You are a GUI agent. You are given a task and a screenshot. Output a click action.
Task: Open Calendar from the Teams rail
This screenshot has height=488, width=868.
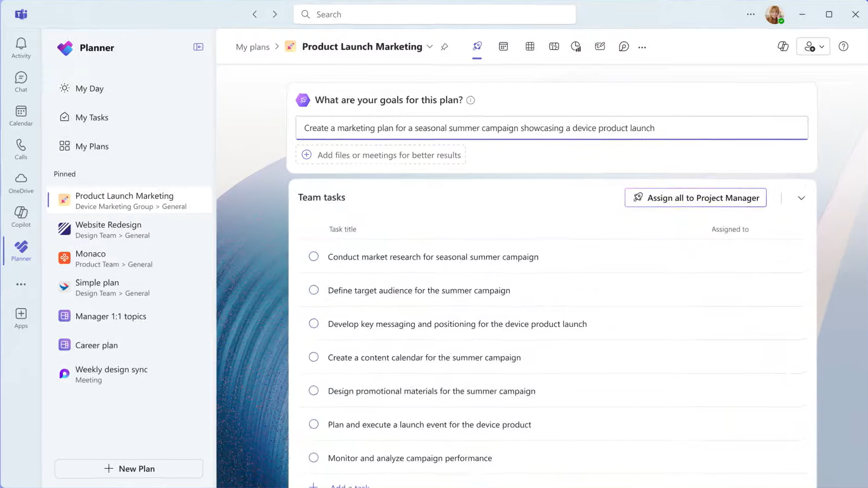pyautogui.click(x=21, y=116)
